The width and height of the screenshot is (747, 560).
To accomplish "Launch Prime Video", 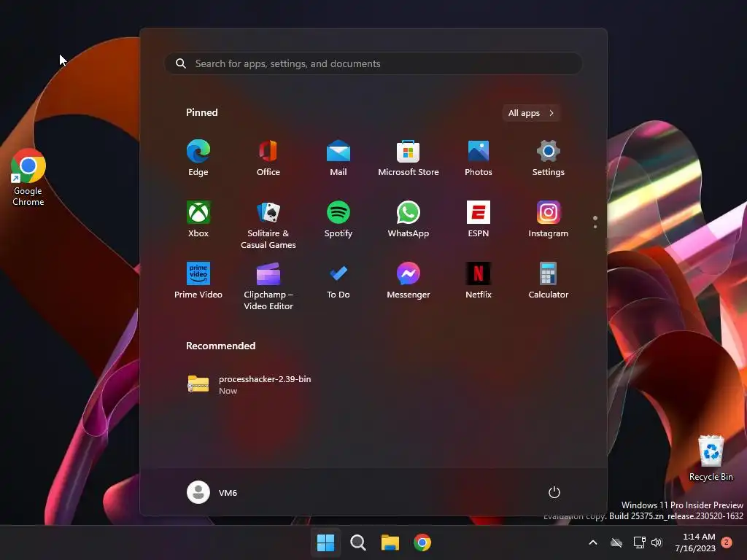I will [198, 281].
